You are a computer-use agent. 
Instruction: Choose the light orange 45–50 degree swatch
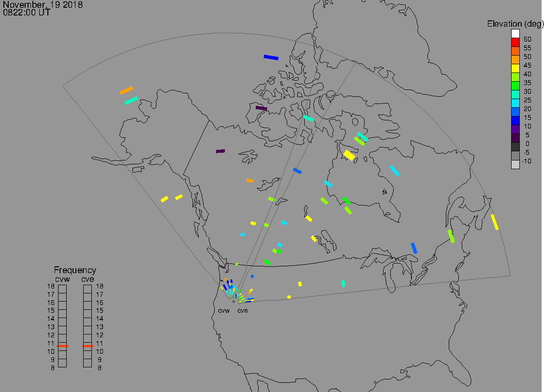(515, 59)
